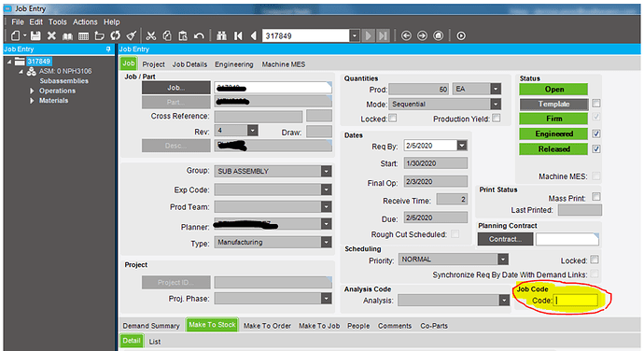Click the Refresh toolbar icon
The image size is (644, 351).
[x=116, y=35]
